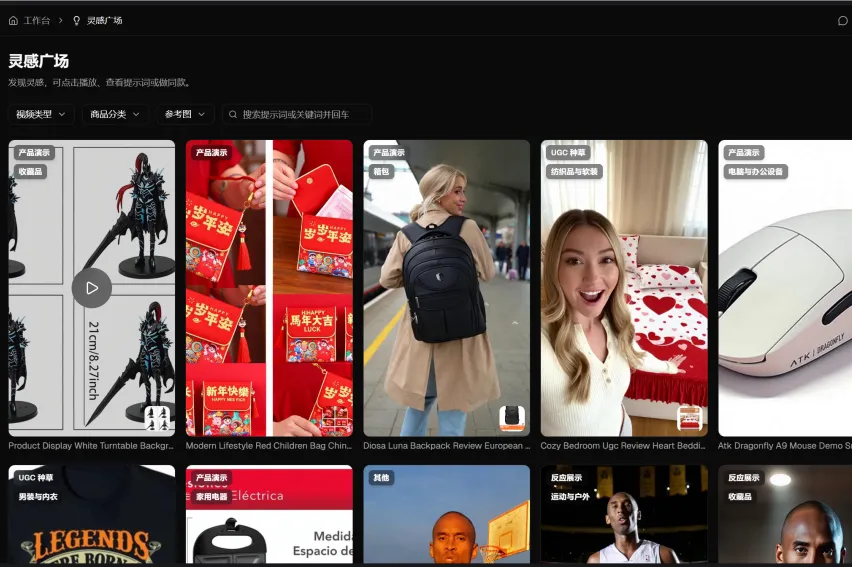Viewport: 852px width, 567px height.
Task: Expand the 参考图 dropdown filter
Action: 185,114
